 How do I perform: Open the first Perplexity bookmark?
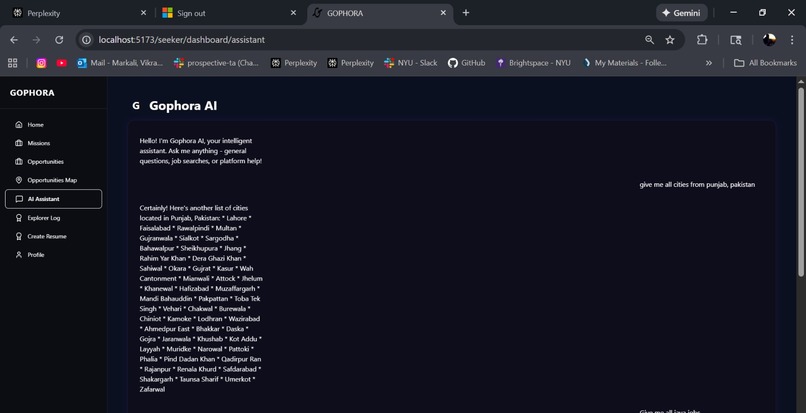(x=294, y=63)
